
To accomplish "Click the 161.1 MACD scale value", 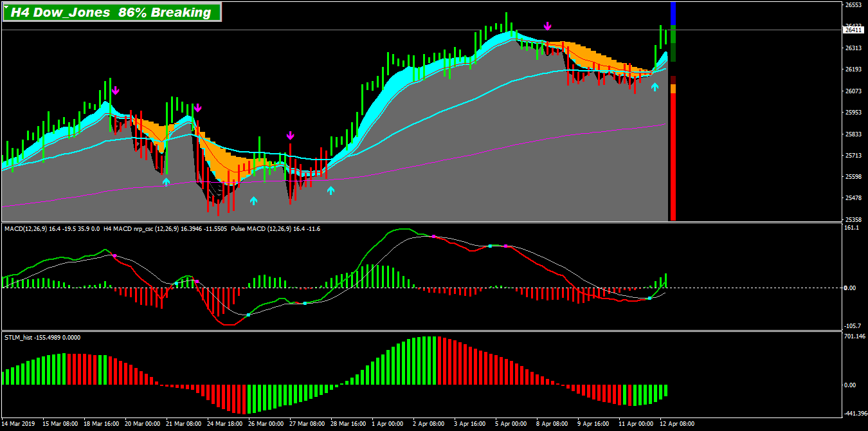I will [x=851, y=227].
